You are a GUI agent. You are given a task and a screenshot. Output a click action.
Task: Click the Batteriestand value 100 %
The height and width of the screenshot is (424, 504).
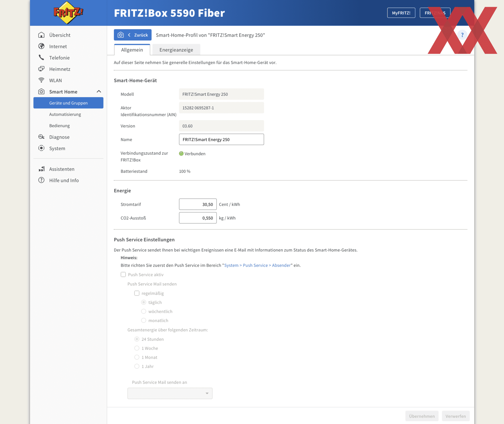point(185,171)
